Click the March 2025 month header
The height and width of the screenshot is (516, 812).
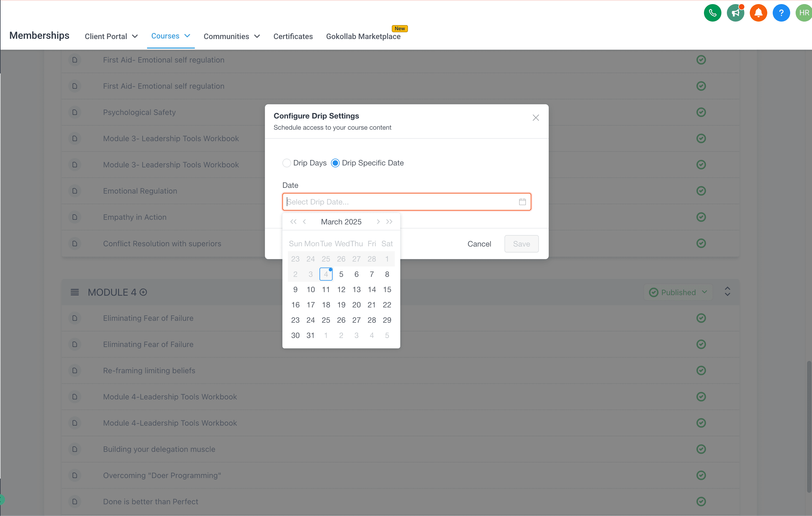tap(341, 222)
